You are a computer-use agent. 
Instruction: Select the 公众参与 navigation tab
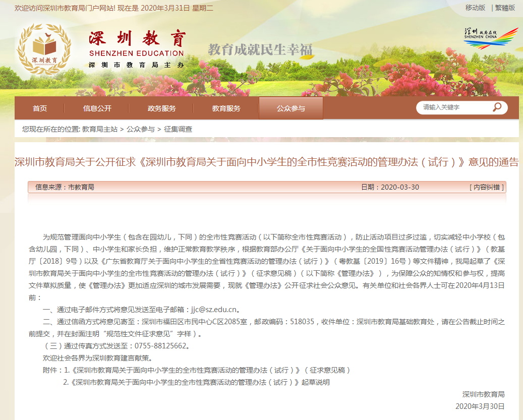[291, 108]
